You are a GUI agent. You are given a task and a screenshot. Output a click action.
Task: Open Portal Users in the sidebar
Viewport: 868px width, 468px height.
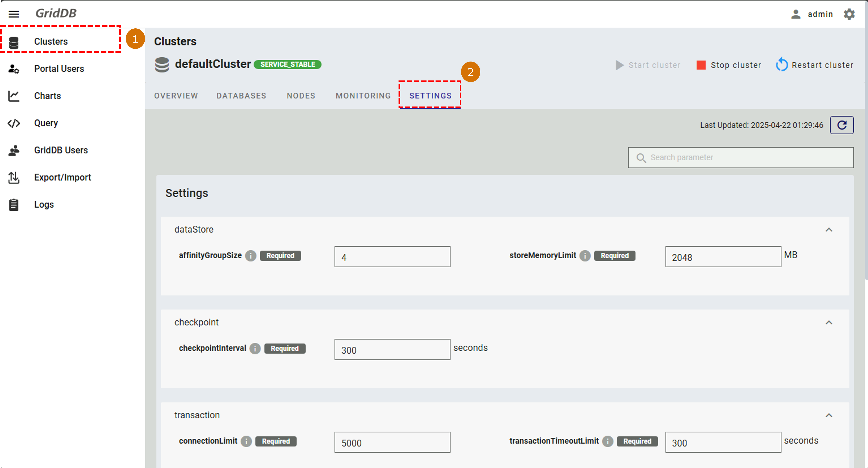pyautogui.click(x=59, y=69)
